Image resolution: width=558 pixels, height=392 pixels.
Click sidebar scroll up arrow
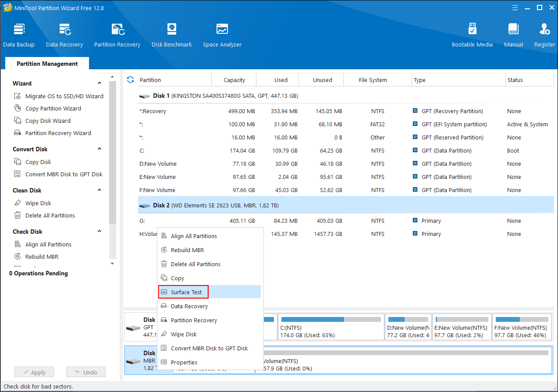click(112, 77)
